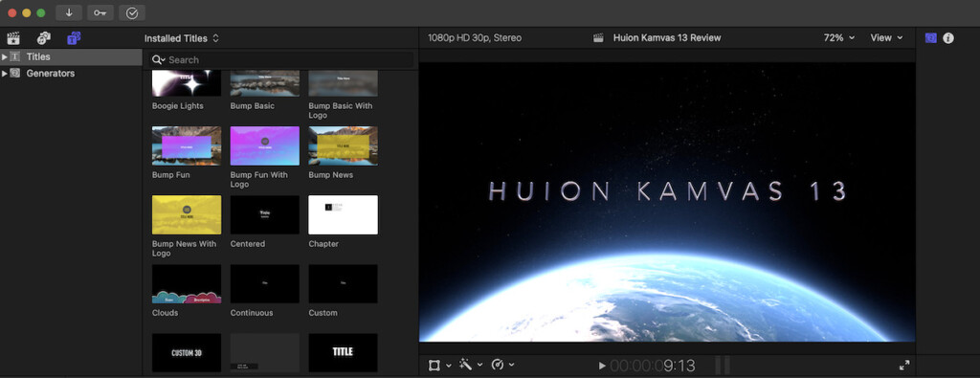The image size is (980, 378).
Task: Open the retime chevron menu
Action: click(512, 365)
